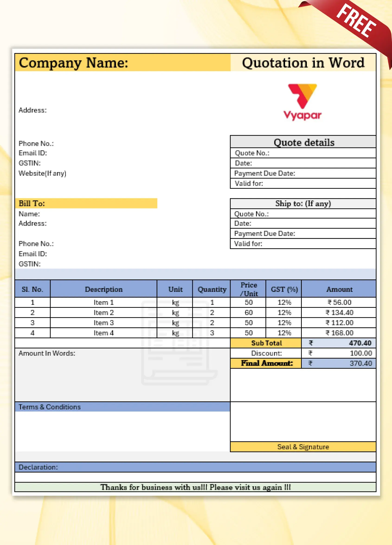This screenshot has width=392, height=545.
Task: Click the Description column header
Action: coord(104,289)
